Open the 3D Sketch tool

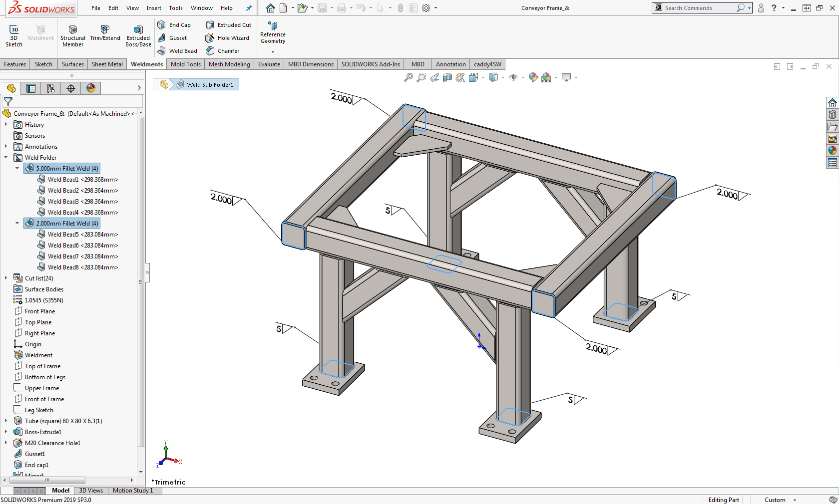[x=14, y=35]
